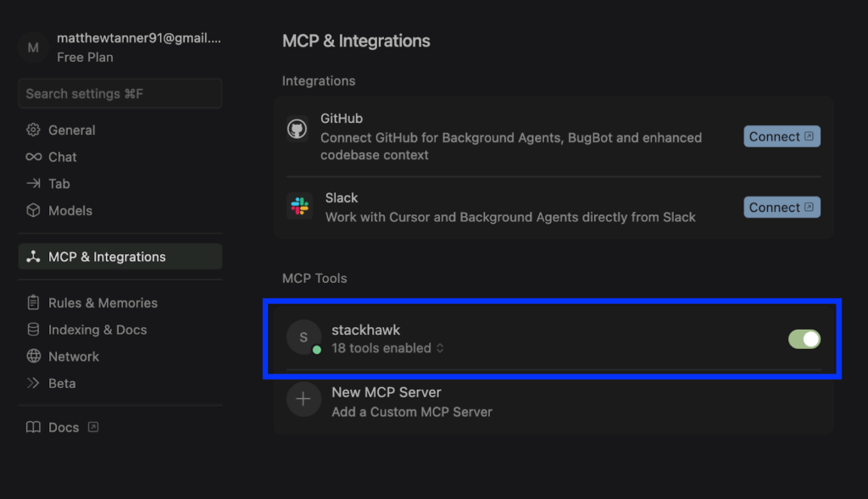This screenshot has width=868, height=499.
Task: Click the Slack logo icon
Action: tap(299, 207)
